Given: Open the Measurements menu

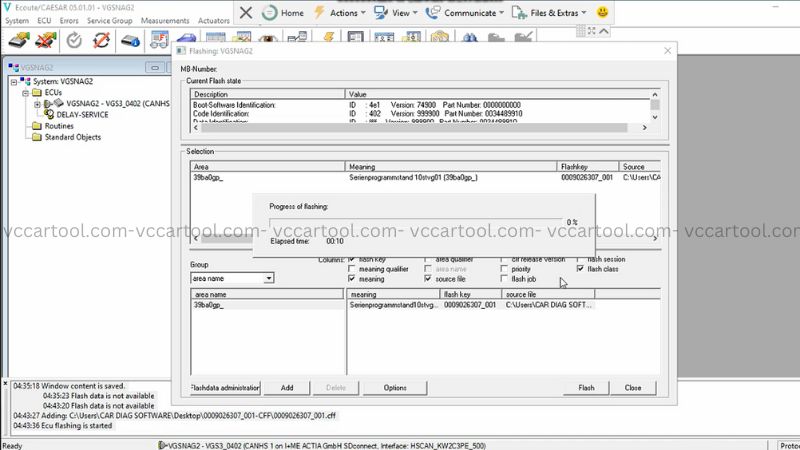Looking at the screenshot, I should click(165, 20).
